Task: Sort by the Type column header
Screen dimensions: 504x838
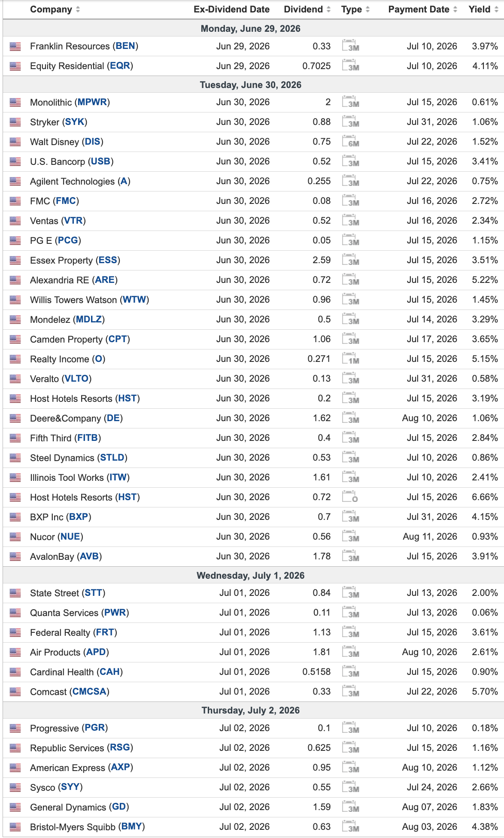Action: [x=355, y=9]
